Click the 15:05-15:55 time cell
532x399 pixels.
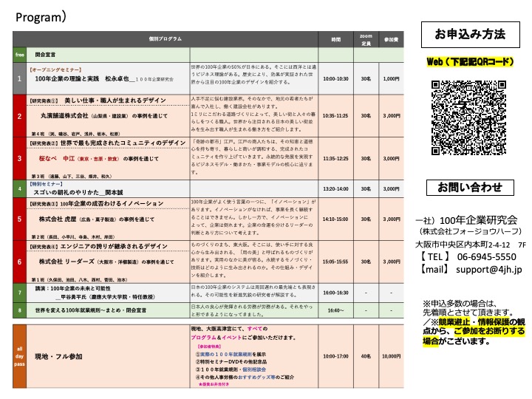tap(335, 262)
